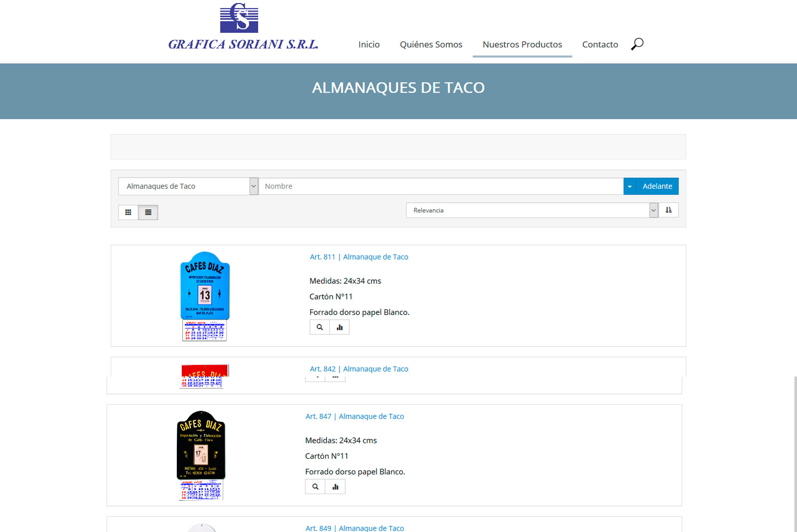The width and height of the screenshot is (797, 532).
Task: Open Art. 847 | Almanaque de Taco link
Action: click(355, 416)
